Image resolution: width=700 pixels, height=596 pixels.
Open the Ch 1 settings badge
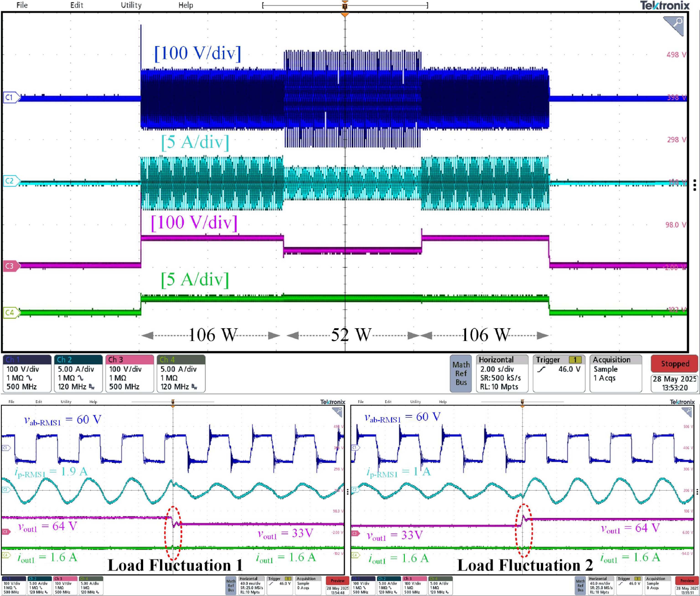click(x=27, y=373)
